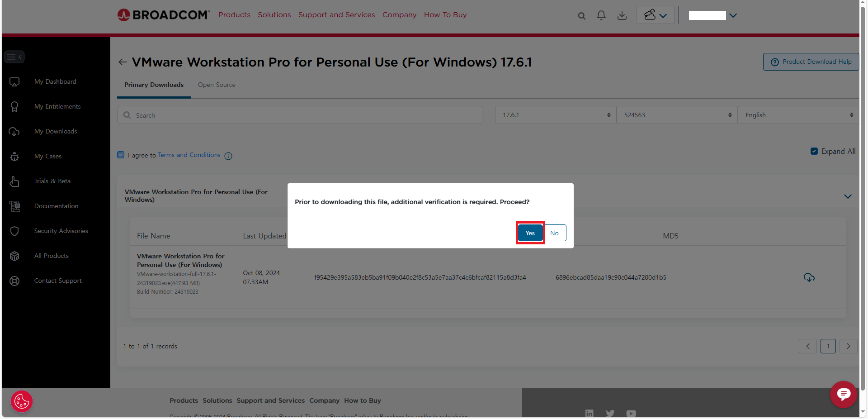Open My Entitlements in sidebar

pyautogui.click(x=57, y=107)
